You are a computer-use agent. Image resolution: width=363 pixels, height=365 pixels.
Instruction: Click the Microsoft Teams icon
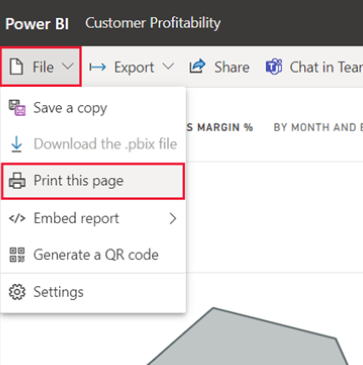click(274, 67)
